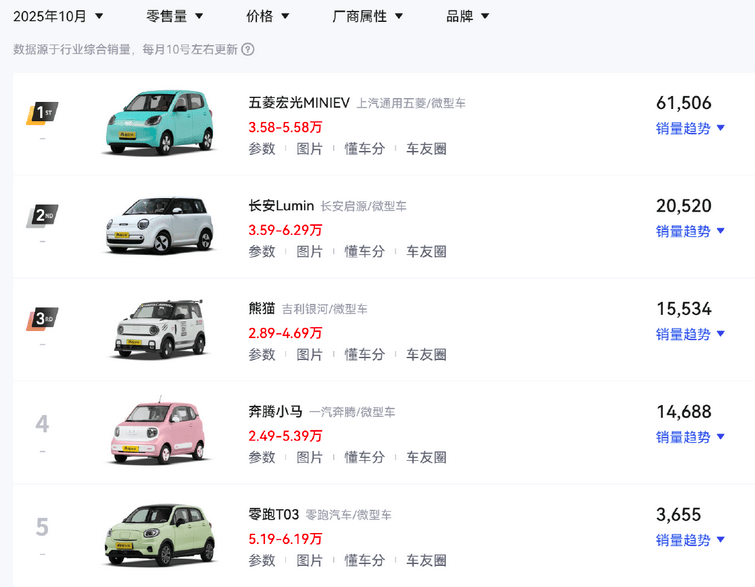Open 图片 for 熊猫

pos(310,354)
